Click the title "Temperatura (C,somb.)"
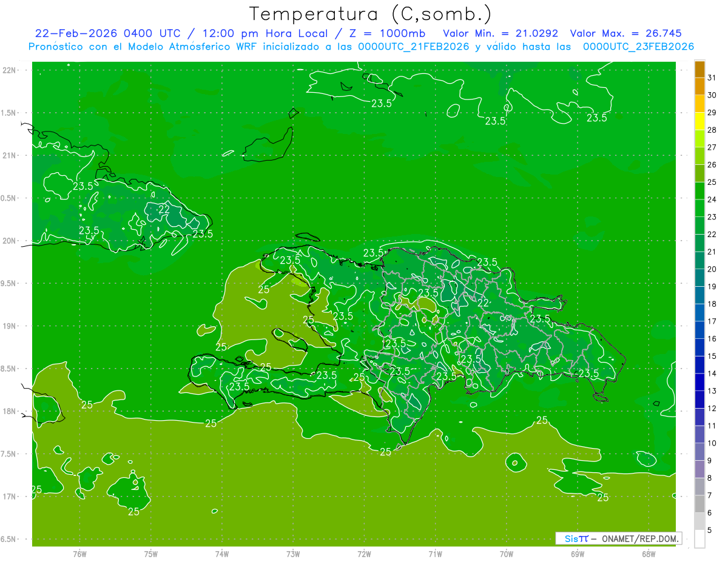728x562 pixels. 370,14
